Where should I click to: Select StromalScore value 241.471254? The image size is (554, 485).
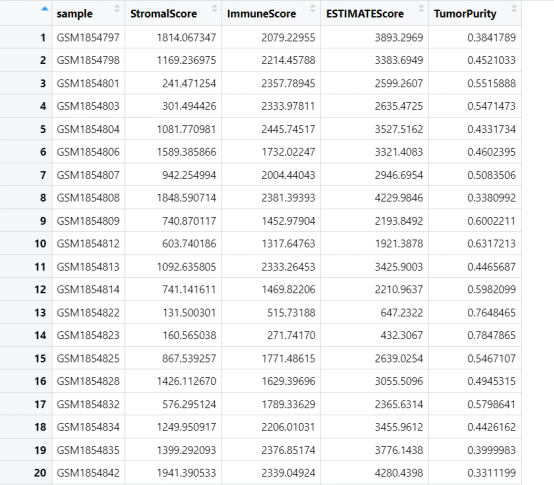point(189,83)
